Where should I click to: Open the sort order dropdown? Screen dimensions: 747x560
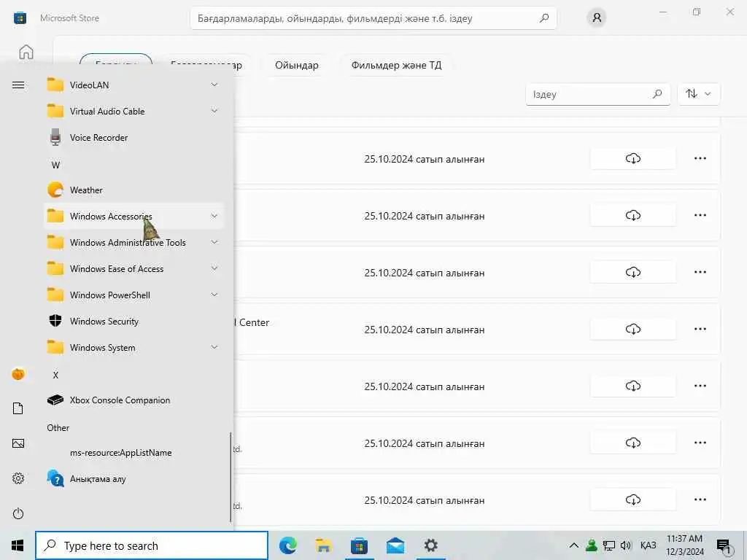698,94
